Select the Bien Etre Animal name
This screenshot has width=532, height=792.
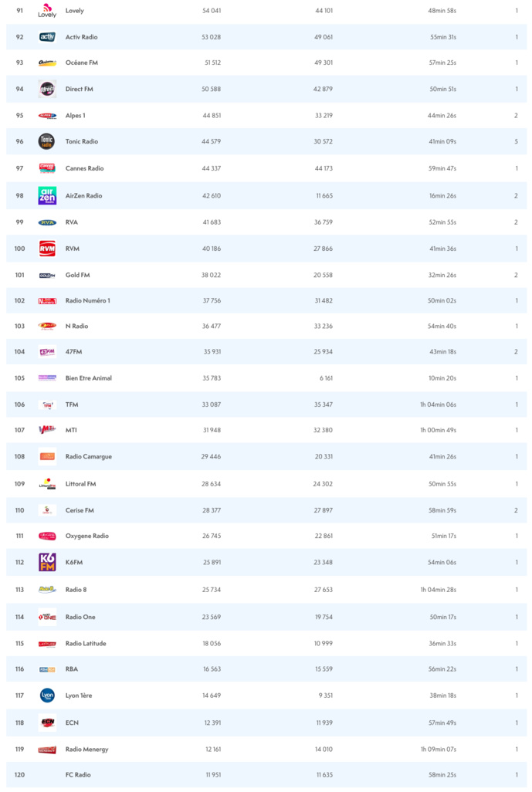[x=89, y=378]
